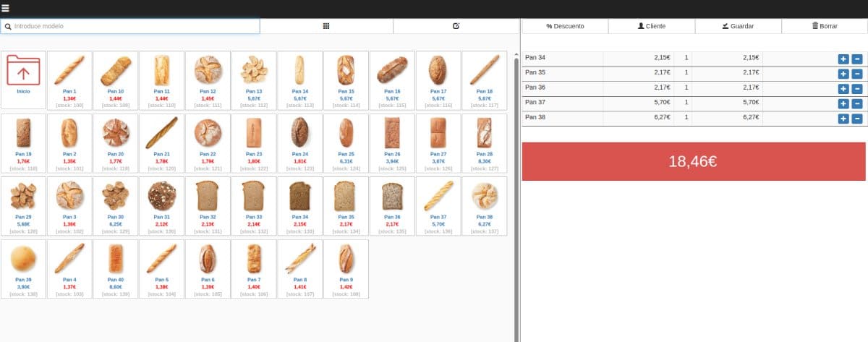868x342 pixels.
Task: Click the red 18,46€ total button
Action: coord(694,161)
